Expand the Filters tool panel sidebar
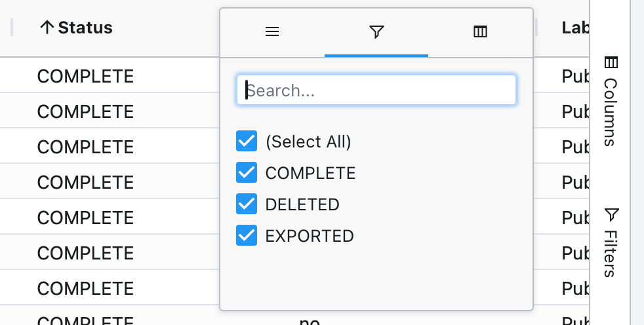The height and width of the screenshot is (325, 644). pos(611,243)
